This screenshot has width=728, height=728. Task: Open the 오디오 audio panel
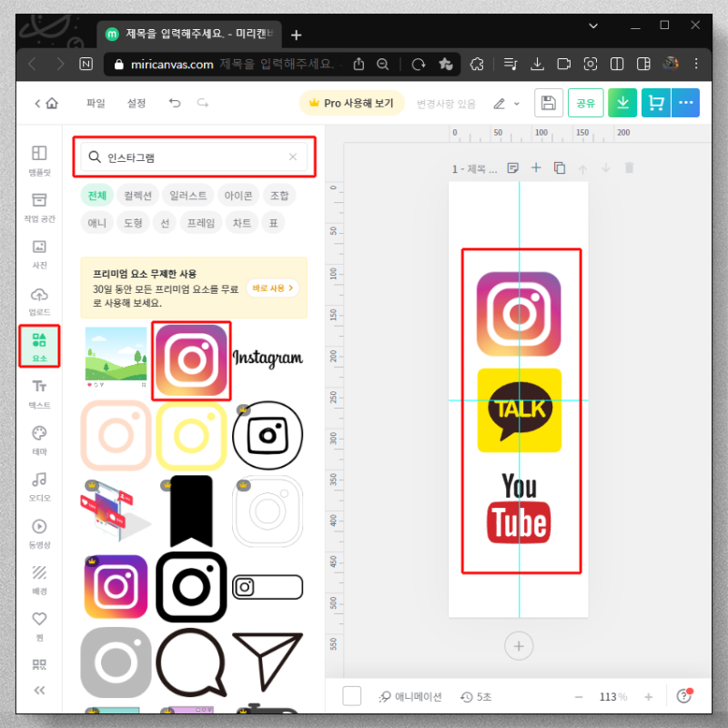(x=39, y=487)
